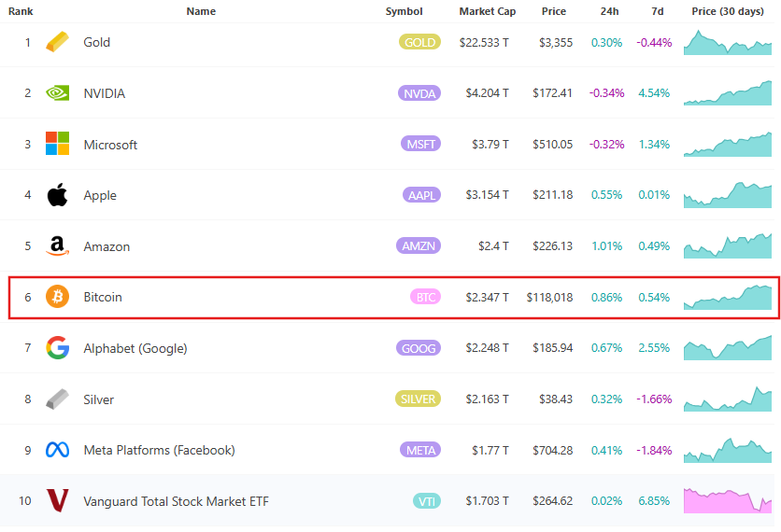Open the Microsoft name link
This screenshot has width=781, height=532.
(110, 145)
